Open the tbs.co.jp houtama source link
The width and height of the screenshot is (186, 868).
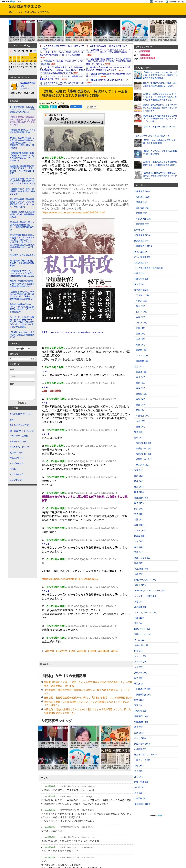point(73,213)
